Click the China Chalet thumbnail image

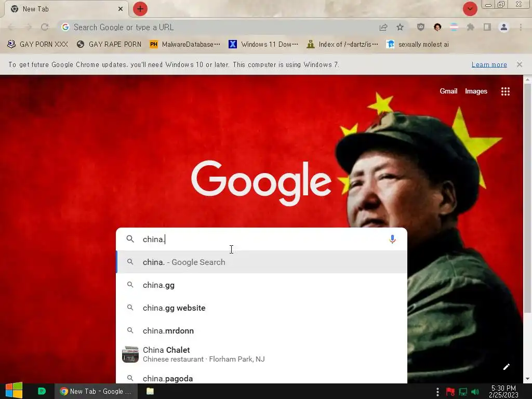pyautogui.click(x=130, y=354)
